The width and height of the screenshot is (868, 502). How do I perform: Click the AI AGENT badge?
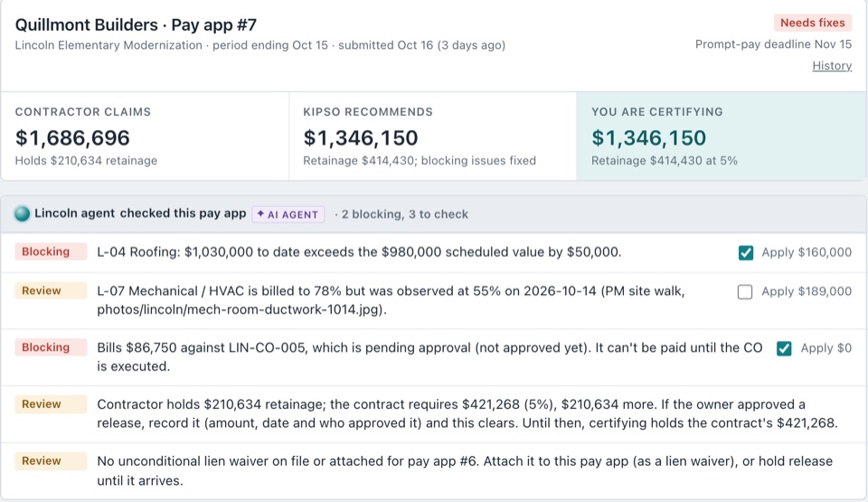pos(288,214)
